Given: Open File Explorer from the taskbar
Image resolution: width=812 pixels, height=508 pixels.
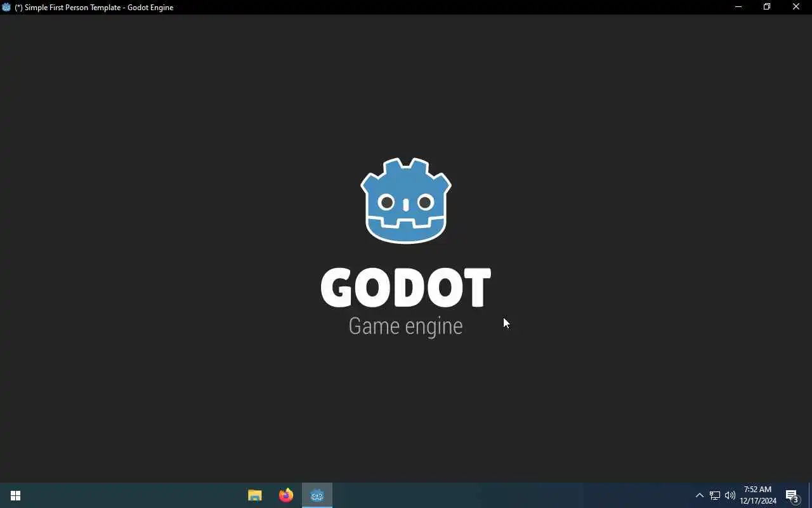Looking at the screenshot, I should [255, 495].
